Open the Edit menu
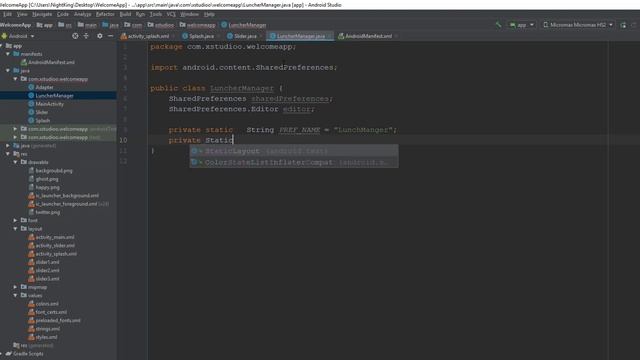This screenshot has width=640, height=360. click(7, 14)
